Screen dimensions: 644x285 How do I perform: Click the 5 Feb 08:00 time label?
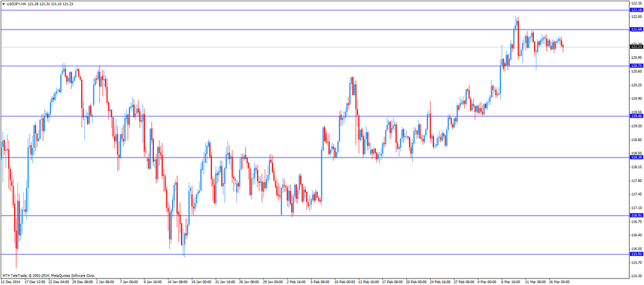tap(321, 282)
